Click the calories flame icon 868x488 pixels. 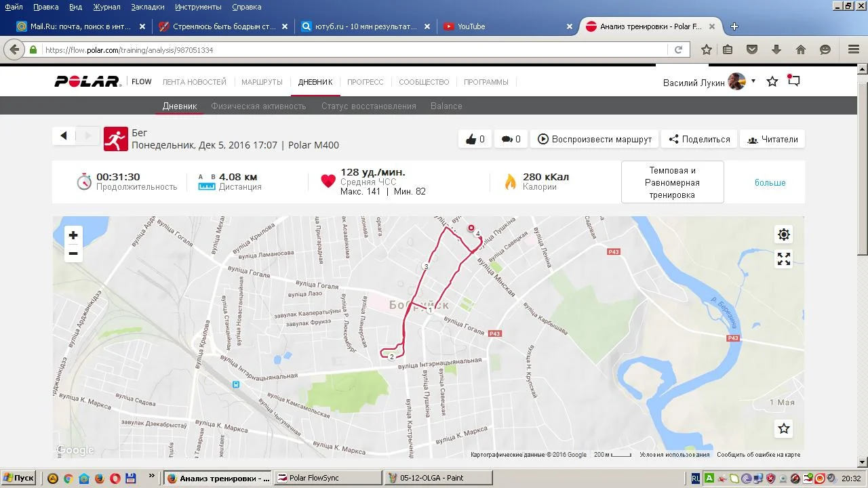(510, 182)
